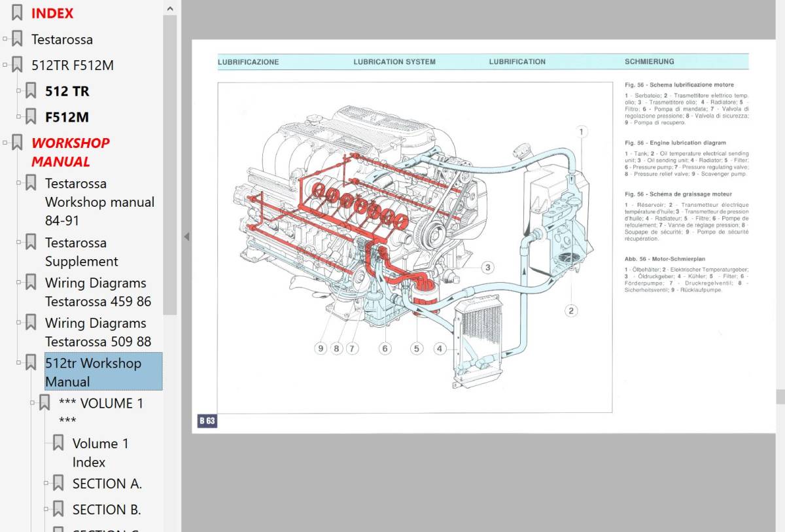The height and width of the screenshot is (532, 785).
Task: Select the 512TR F512M bookmark label
Action: click(73, 65)
